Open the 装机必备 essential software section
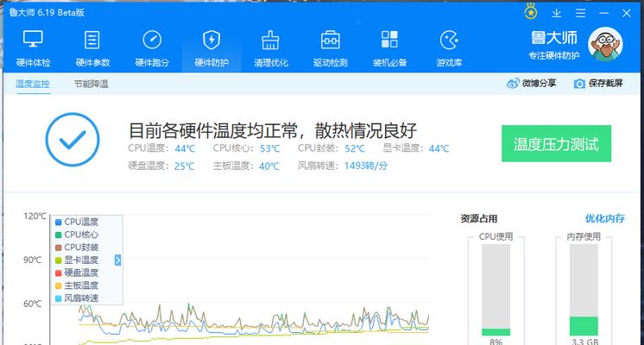 (389, 48)
